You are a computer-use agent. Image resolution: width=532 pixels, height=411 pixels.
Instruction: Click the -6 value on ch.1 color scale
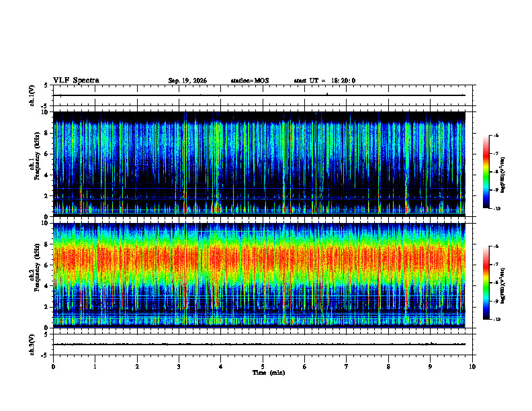click(496, 135)
